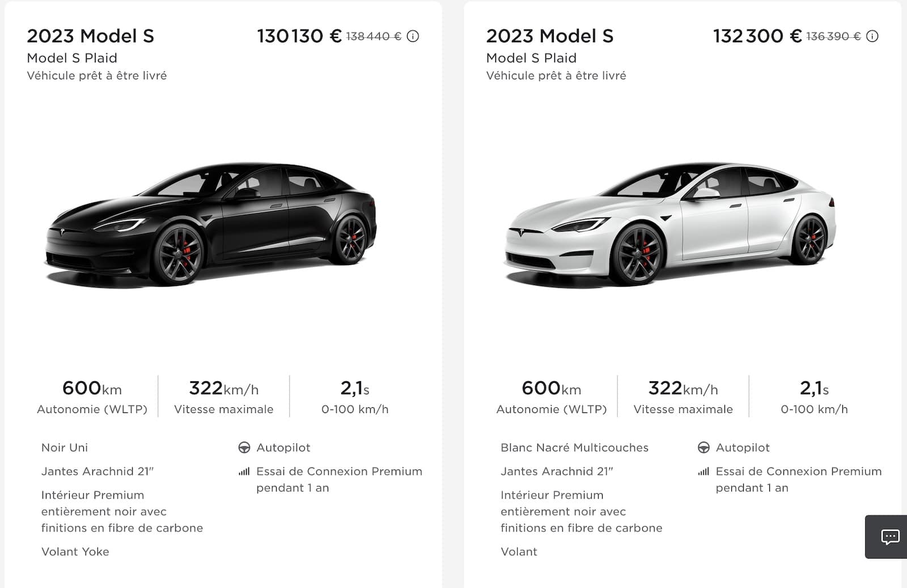Click signal bars icon on white Model S card
Image resolution: width=907 pixels, height=588 pixels.
tap(703, 471)
